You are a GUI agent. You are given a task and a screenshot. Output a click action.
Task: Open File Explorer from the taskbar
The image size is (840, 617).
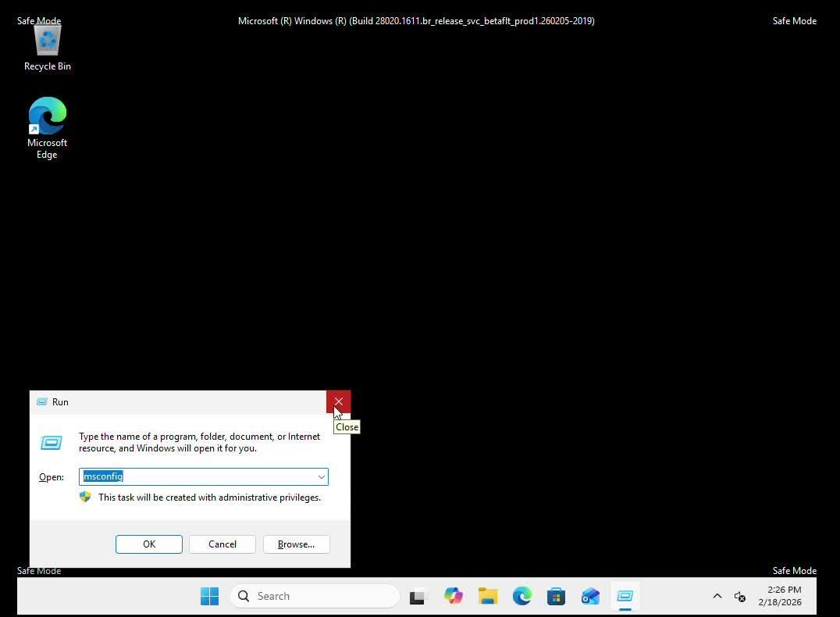[x=488, y=596]
